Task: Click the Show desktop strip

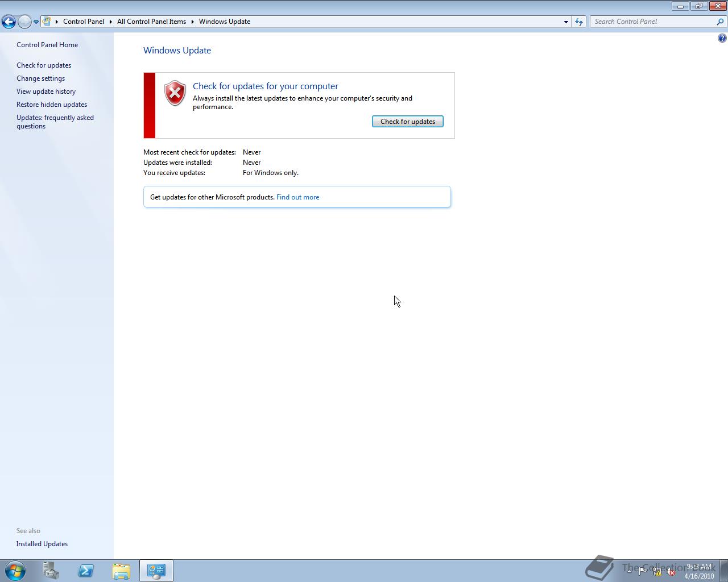Action: pos(723,571)
